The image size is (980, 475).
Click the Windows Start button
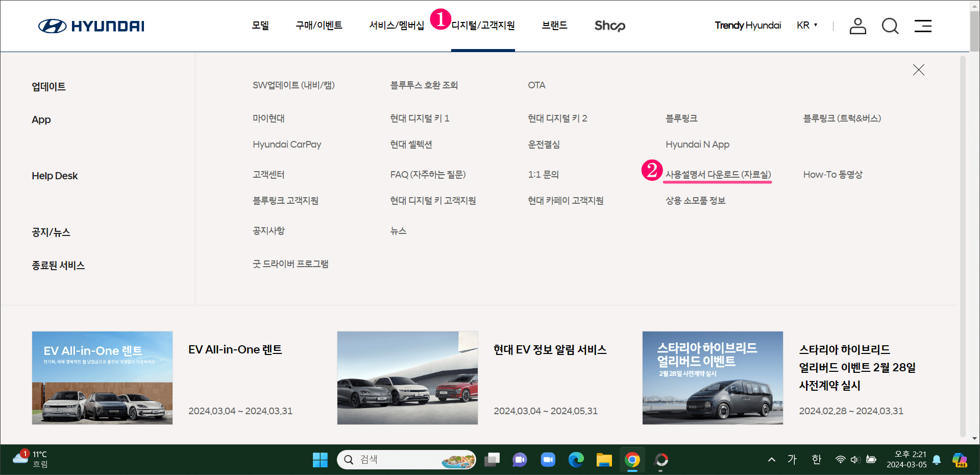click(320, 460)
